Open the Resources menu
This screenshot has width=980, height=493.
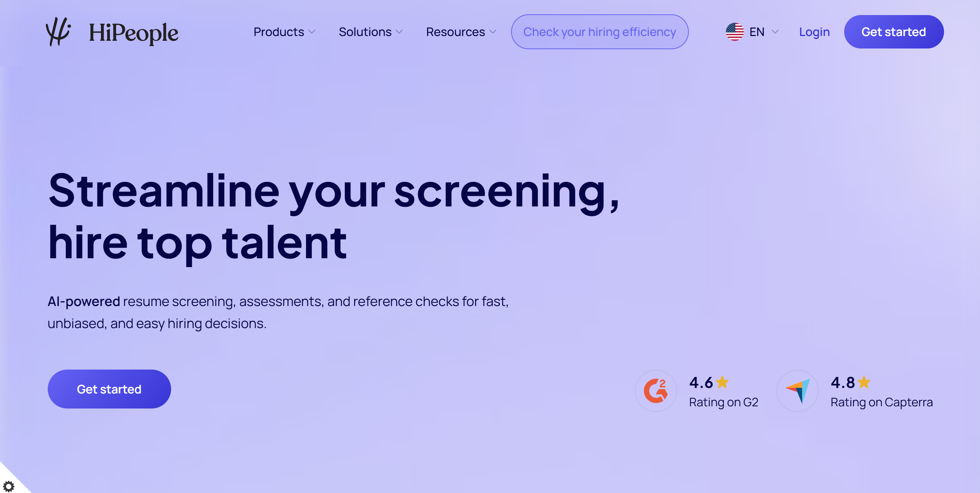coord(455,32)
